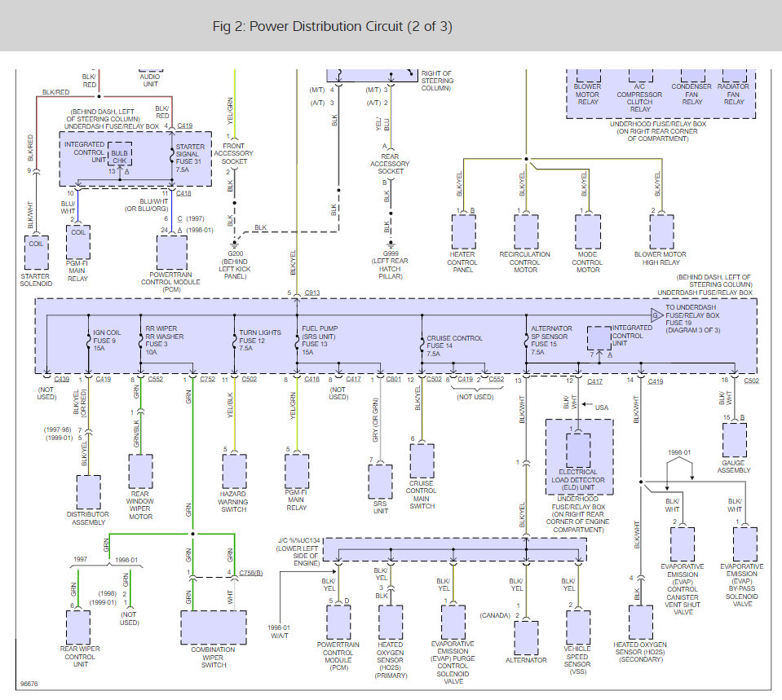Viewport: 782px width, 700px height.
Task: Click the GAUGE ASSEMBLY label
Action: tap(734, 467)
